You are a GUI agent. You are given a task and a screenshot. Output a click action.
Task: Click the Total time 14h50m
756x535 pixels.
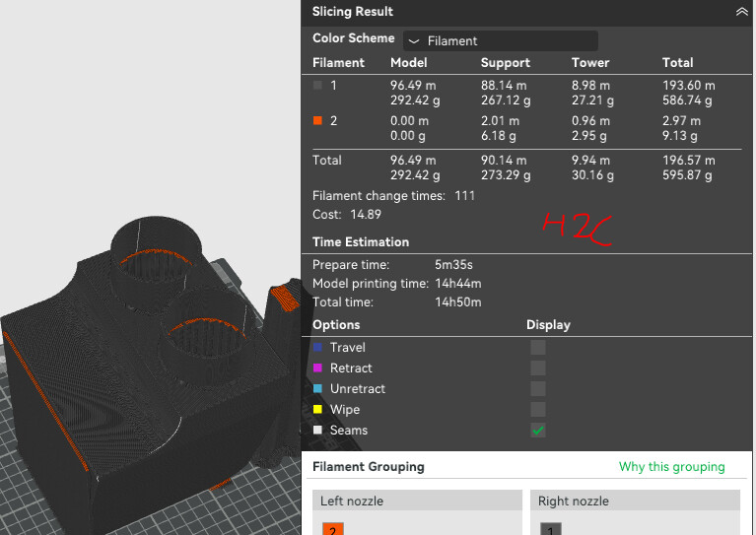click(x=458, y=302)
